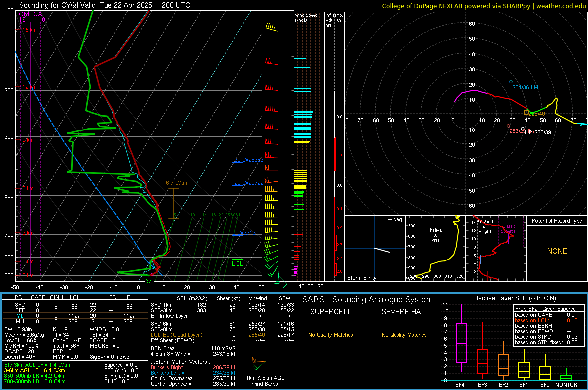Click the Corfidi Downshear = 275/83 kt text
The image size is (588, 390).
point(193,378)
